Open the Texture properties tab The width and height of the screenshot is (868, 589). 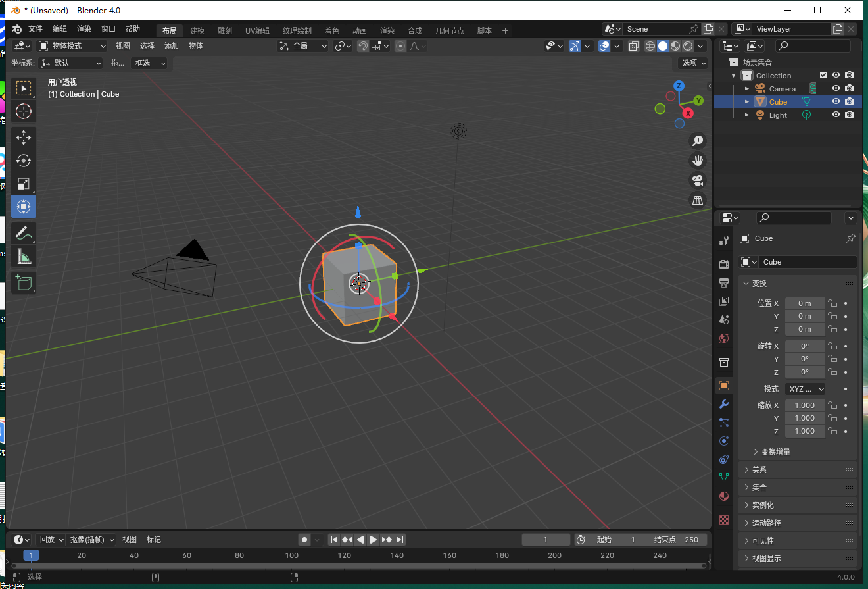coord(724,519)
